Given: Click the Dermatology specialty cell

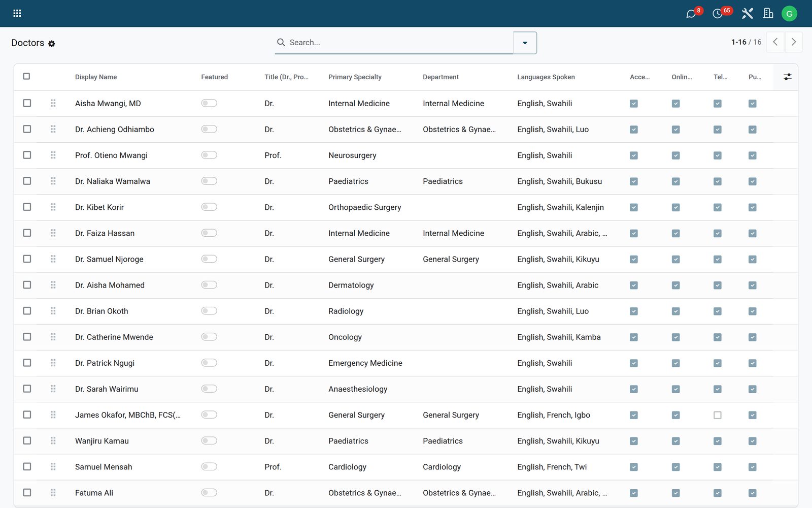Looking at the screenshot, I should (351, 285).
